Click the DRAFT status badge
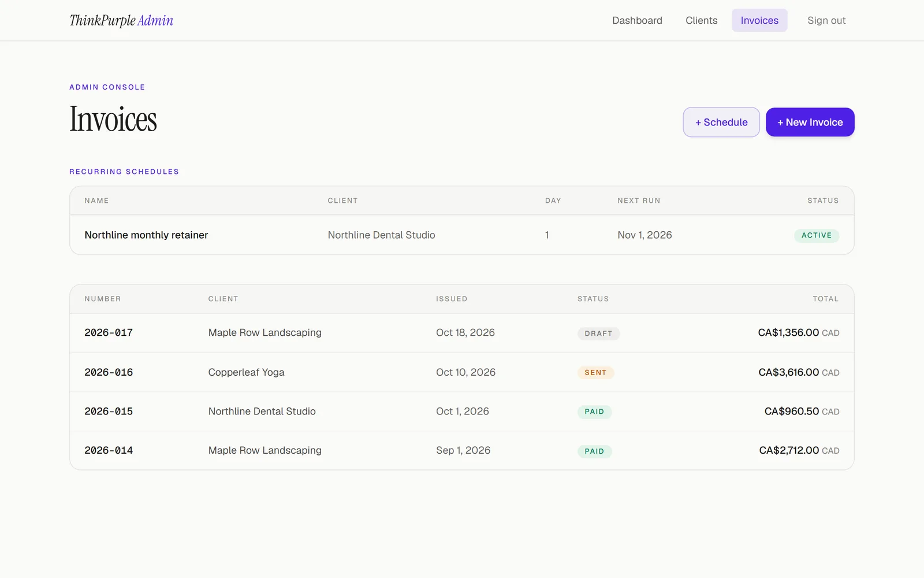The image size is (924, 578). coord(598,334)
